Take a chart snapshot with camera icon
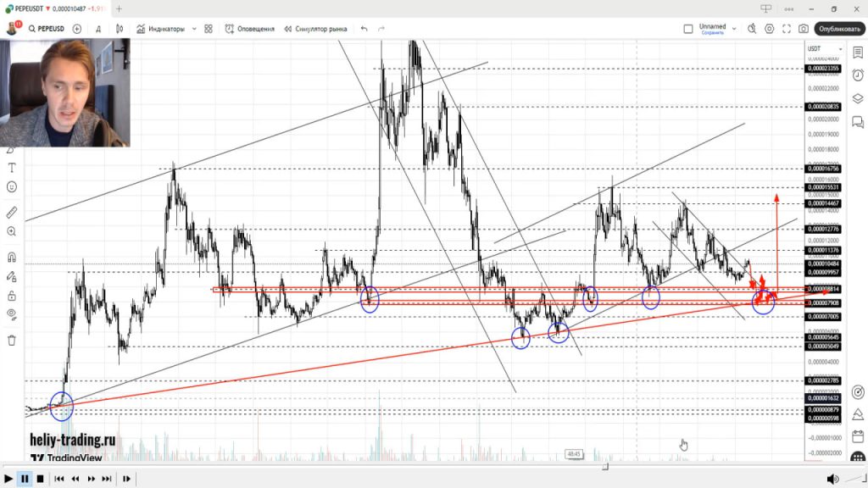Screen dimensions: 868x488 [803, 28]
